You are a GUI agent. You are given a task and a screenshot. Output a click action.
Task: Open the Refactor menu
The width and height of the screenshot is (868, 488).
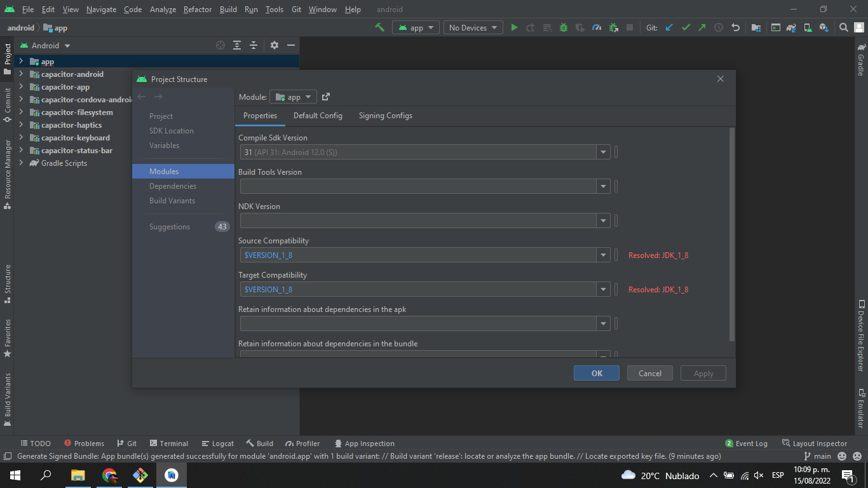tap(198, 10)
